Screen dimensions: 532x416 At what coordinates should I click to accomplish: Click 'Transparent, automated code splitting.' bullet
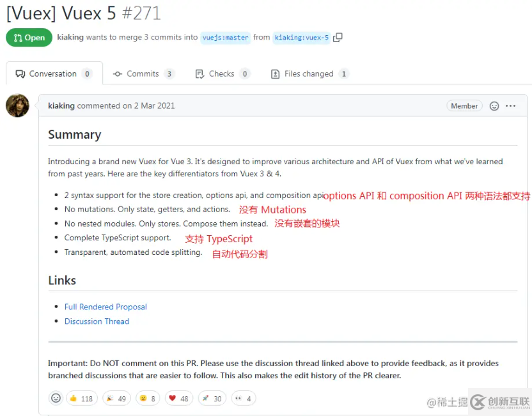(x=134, y=252)
